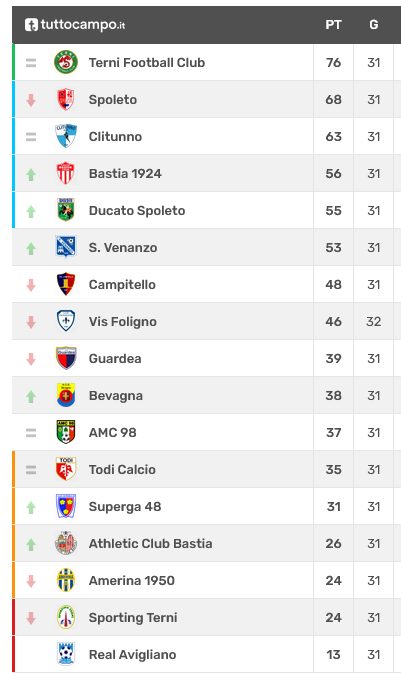Image resolution: width=401 pixels, height=687 pixels.
Task: Open the Real Avigliano team link
Action: [x=132, y=655]
